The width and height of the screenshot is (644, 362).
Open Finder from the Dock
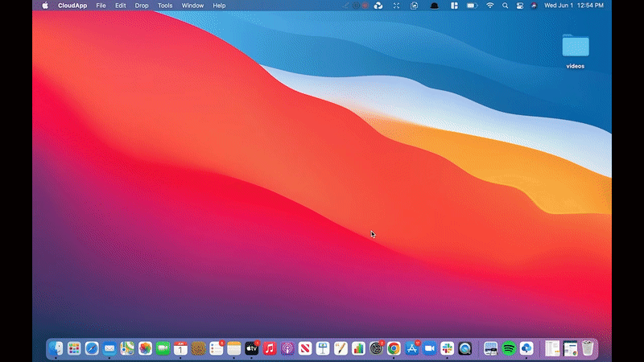[x=56, y=348]
